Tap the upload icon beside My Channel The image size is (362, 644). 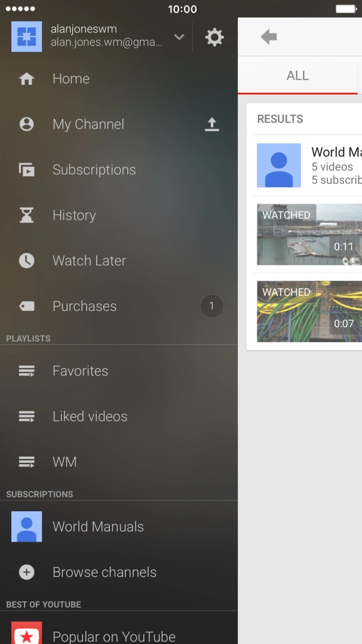pyautogui.click(x=212, y=124)
